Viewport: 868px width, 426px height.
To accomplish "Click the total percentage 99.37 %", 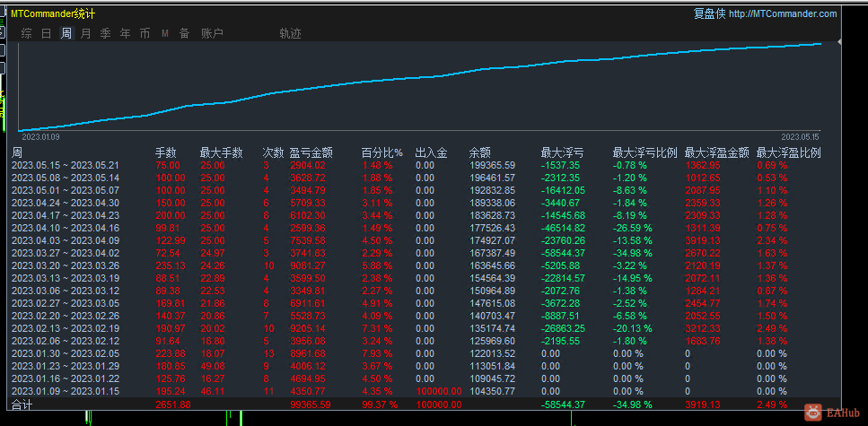I will click(x=380, y=404).
